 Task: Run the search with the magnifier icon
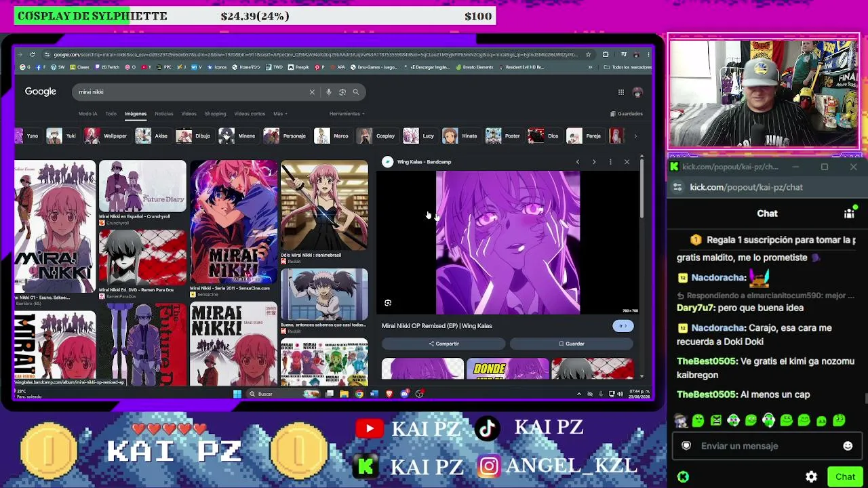point(355,92)
